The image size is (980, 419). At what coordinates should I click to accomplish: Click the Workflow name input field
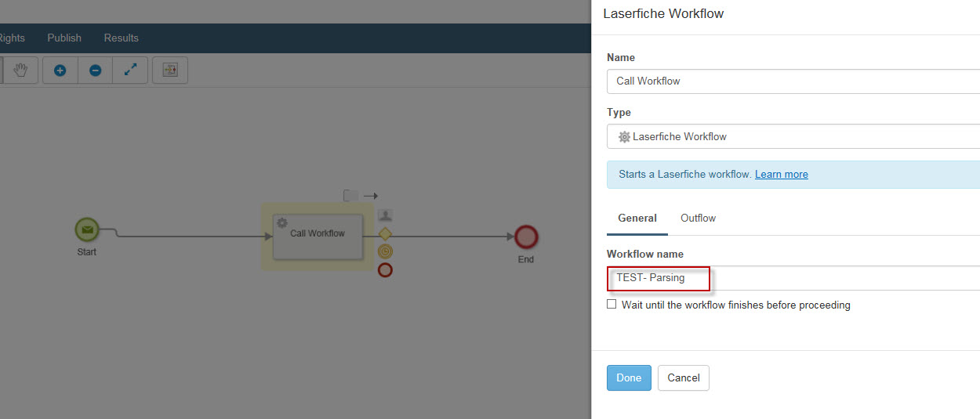coord(793,278)
